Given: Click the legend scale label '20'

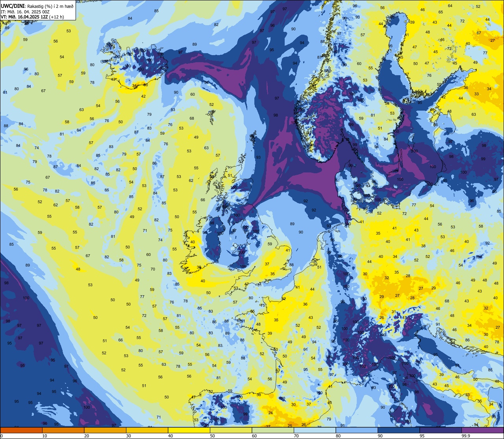Looking at the screenshot, I should 87,436.
